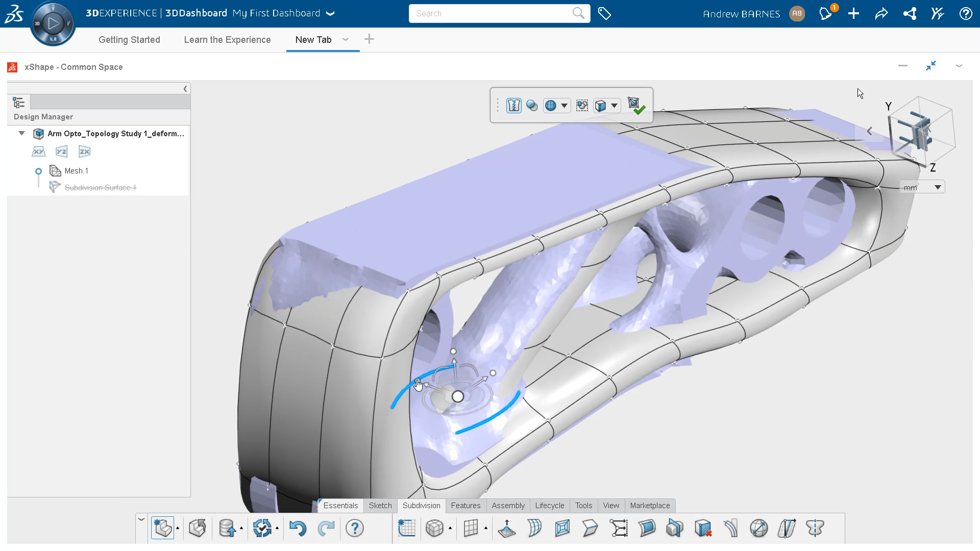Click the Getting Started button
The image size is (980, 551).
coord(129,39)
